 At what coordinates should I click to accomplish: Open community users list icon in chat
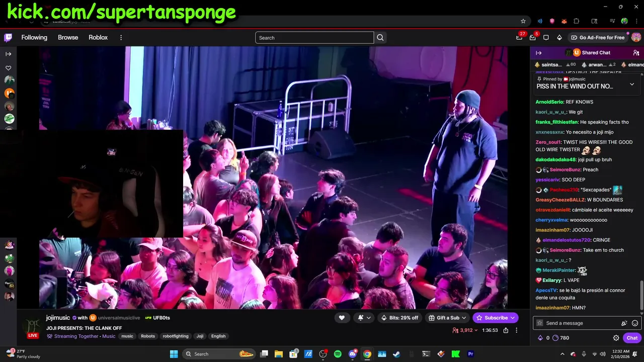(x=636, y=53)
